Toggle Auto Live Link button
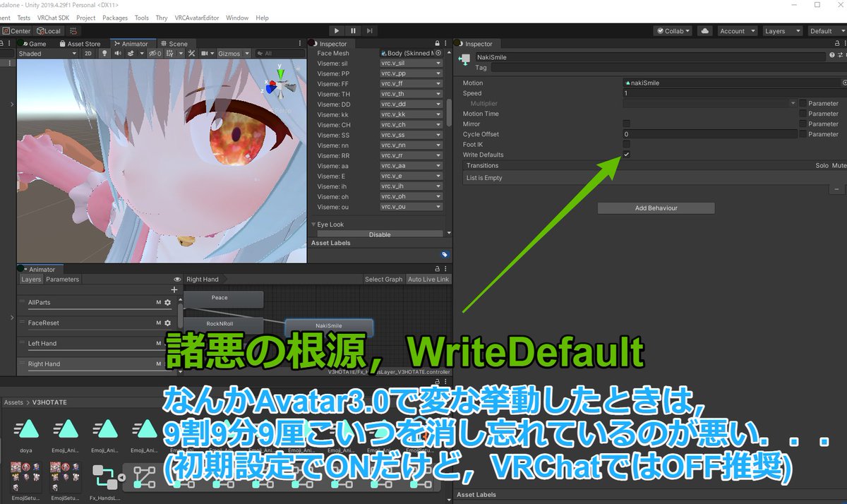 428,280
